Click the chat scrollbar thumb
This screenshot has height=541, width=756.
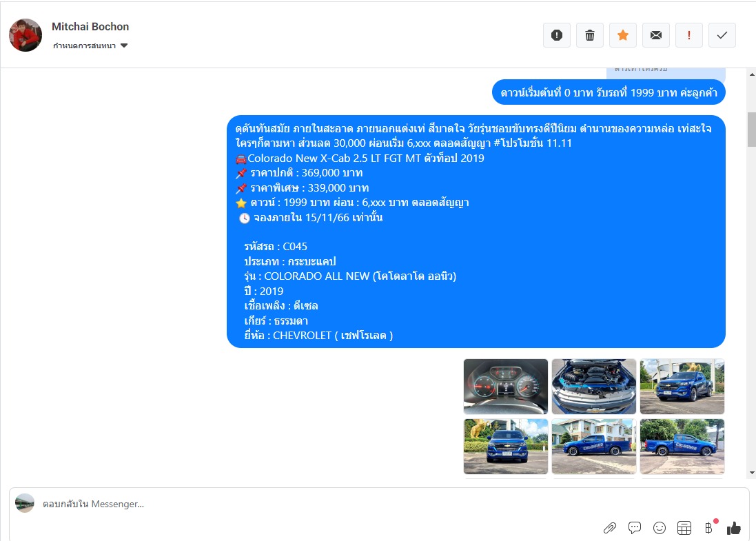click(752, 130)
